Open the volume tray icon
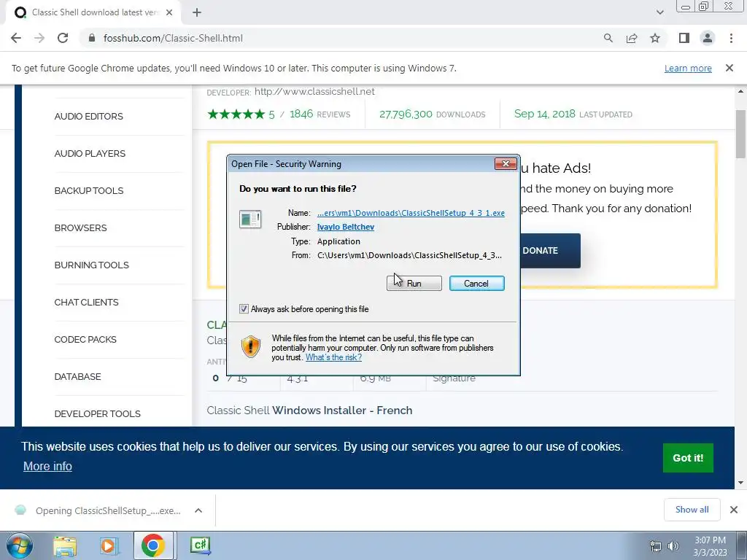This screenshot has height=560, width=747. [x=673, y=546]
